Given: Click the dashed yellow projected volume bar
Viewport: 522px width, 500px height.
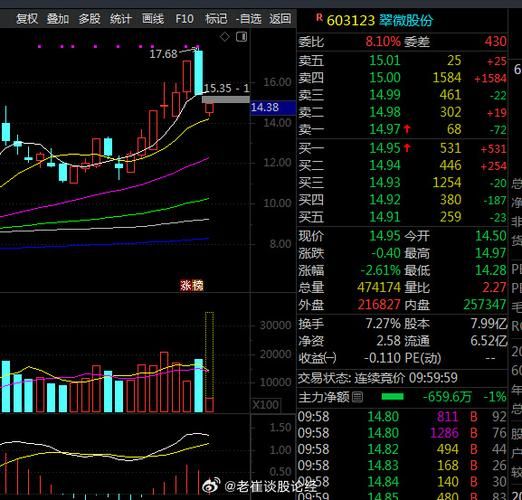Looking at the screenshot, I should (209, 355).
